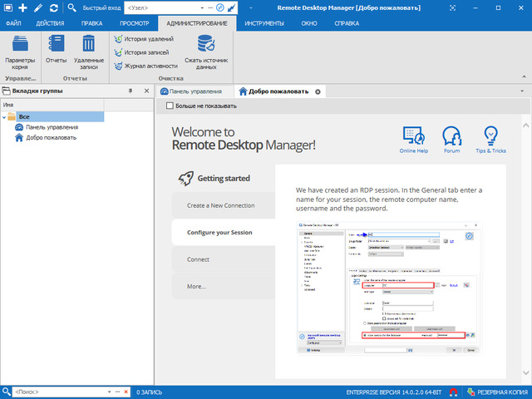
Task: Click the round connect icon in quick connect box
Action: (x=220, y=7)
